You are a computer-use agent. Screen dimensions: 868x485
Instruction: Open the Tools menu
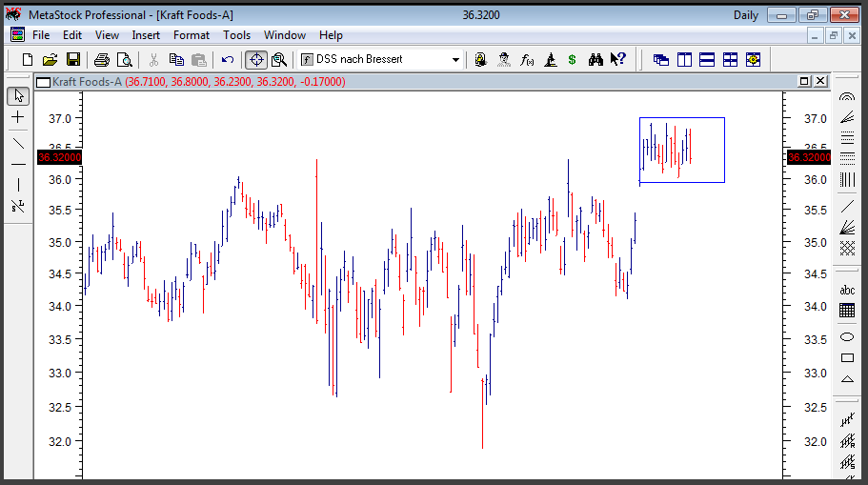point(236,35)
